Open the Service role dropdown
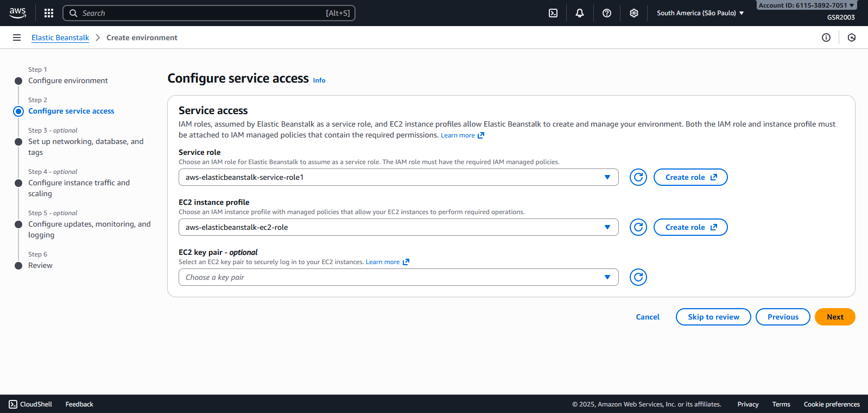 coord(398,177)
